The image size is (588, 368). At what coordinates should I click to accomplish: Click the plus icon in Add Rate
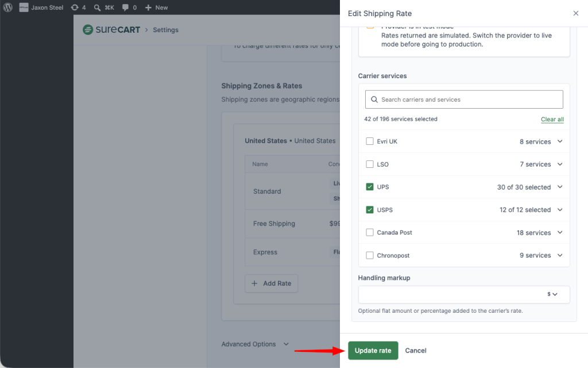click(254, 283)
